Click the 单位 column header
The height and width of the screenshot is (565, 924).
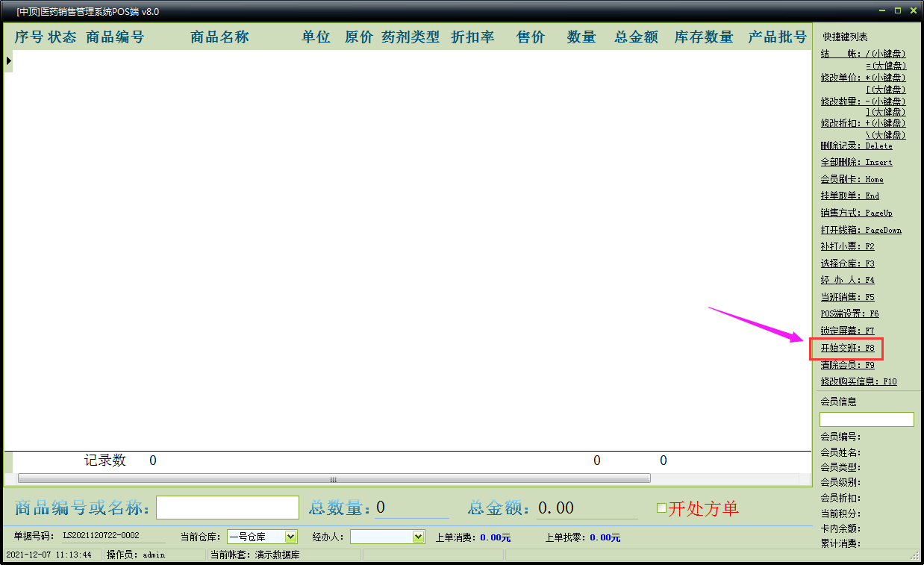(x=316, y=37)
